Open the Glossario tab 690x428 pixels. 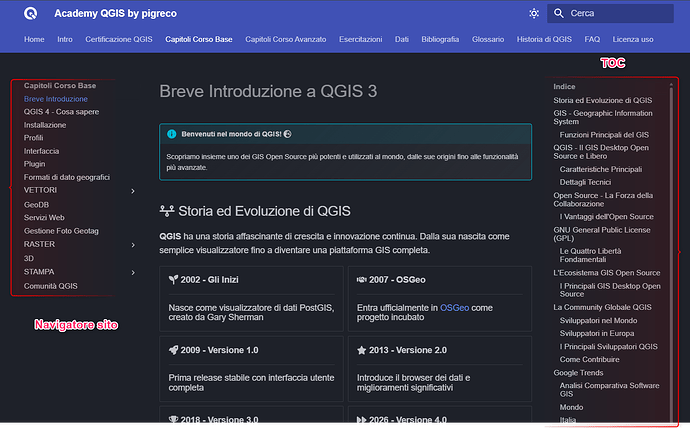coord(488,39)
